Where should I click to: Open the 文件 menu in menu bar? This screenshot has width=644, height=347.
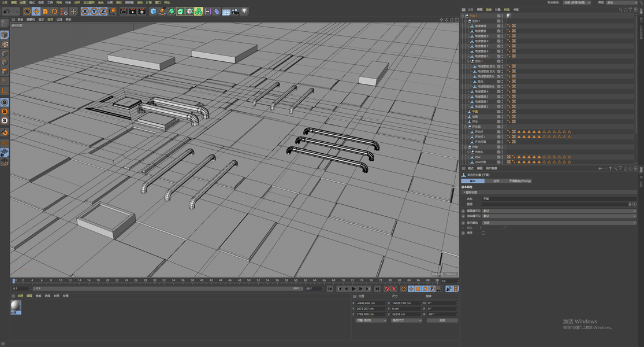pyautogui.click(x=3, y=2)
